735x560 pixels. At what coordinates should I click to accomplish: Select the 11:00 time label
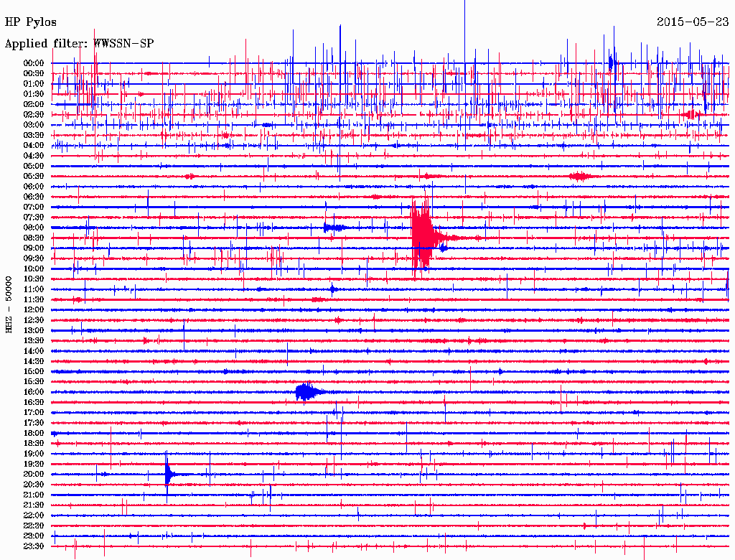34,290
